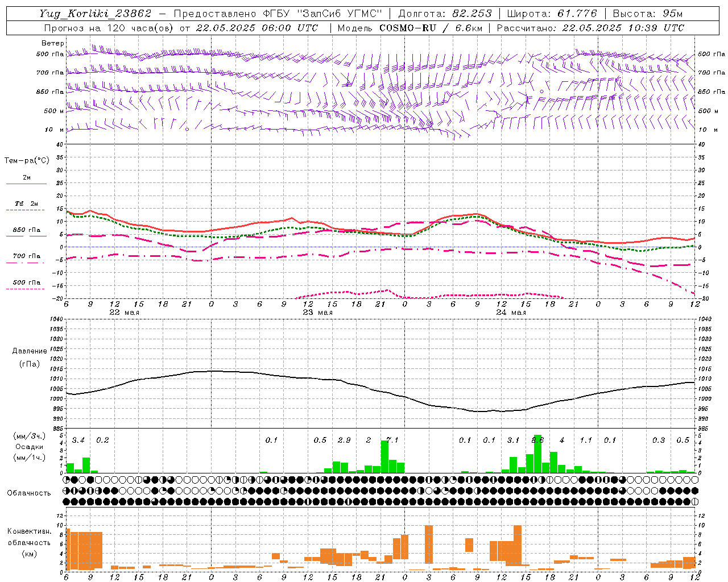Click the 24 мая date label
Image resolution: width=728 pixels, height=582 pixels.
point(511,313)
